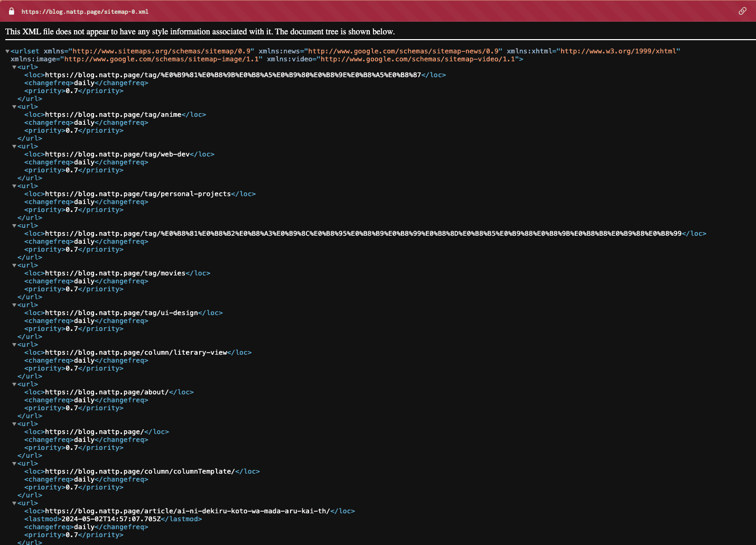
Task: Click the lock icon in address bar
Action: (12, 11)
